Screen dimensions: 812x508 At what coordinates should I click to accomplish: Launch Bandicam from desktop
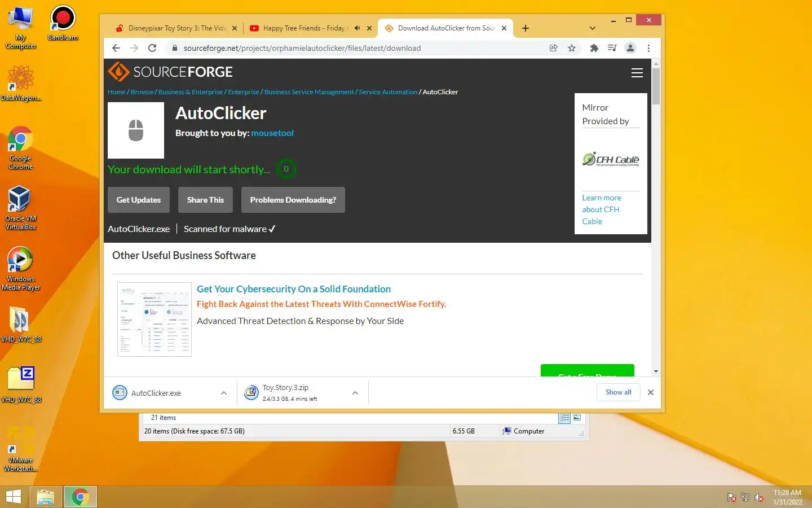63,23
